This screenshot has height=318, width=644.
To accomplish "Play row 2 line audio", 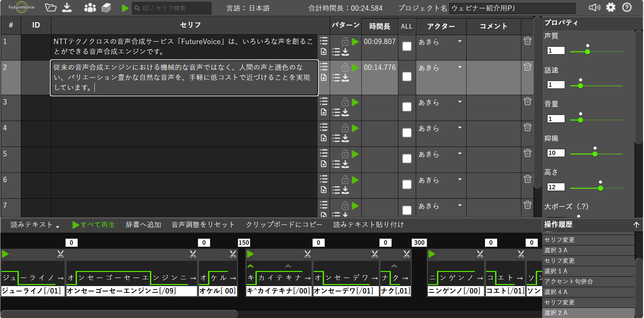I will 355,68.
